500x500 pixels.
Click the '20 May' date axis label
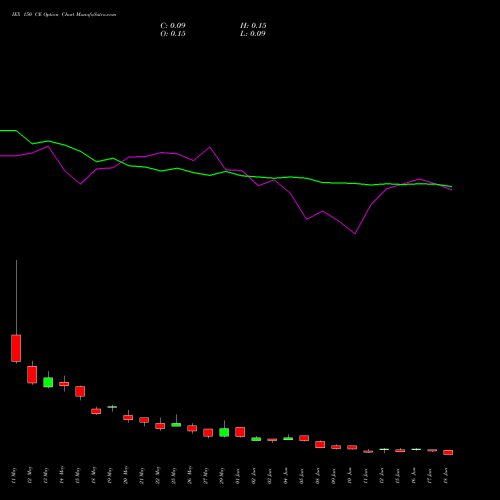click(x=126, y=476)
